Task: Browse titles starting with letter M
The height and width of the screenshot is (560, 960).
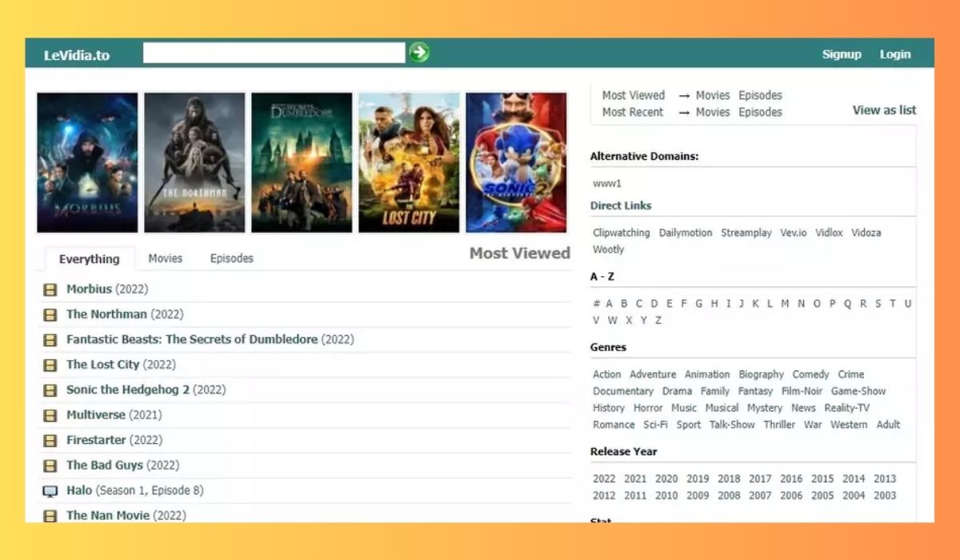Action: pyautogui.click(x=785, y=304)
